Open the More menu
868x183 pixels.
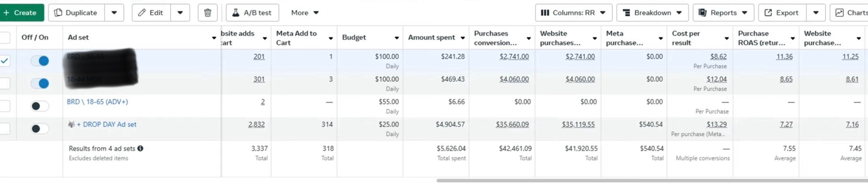(x=305, y=13)
